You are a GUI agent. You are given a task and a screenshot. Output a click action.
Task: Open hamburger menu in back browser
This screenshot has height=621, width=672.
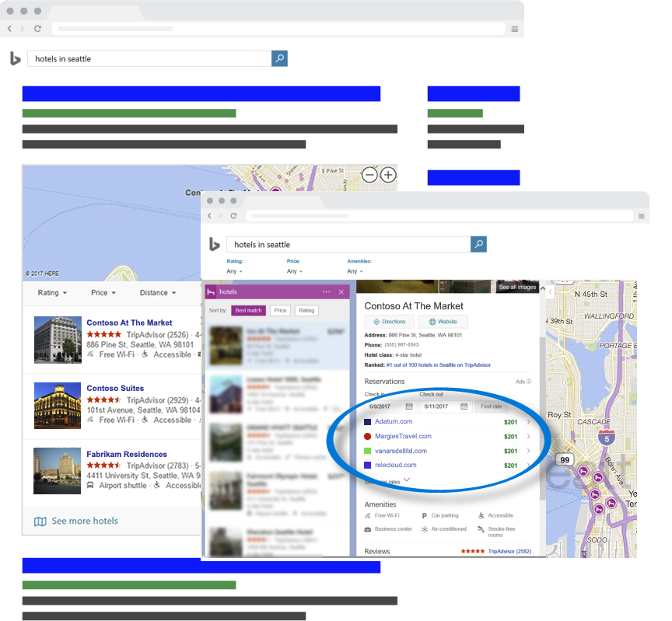[x=515, y=29]
